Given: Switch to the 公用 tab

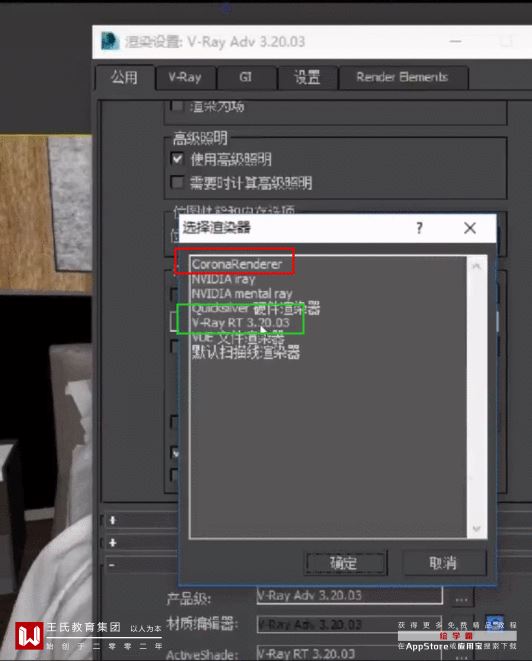Looking at the screenshot, I should click(x=124, y=77).
